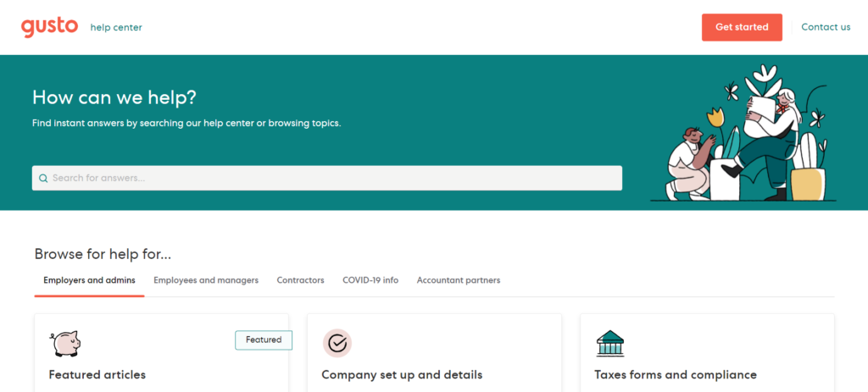Go to the Accountant partners tab
The height and width of the screenshot is (392, 868).
coord(459,280)
